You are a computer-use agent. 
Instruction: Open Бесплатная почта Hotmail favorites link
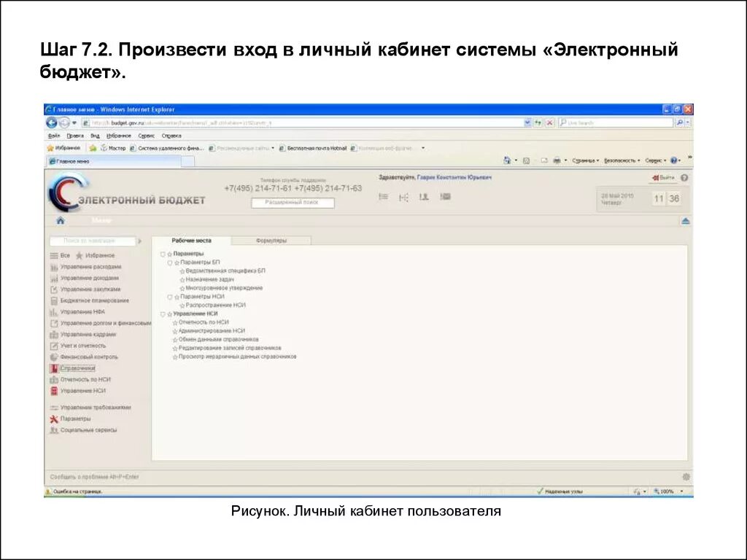[x=313, y=148]
